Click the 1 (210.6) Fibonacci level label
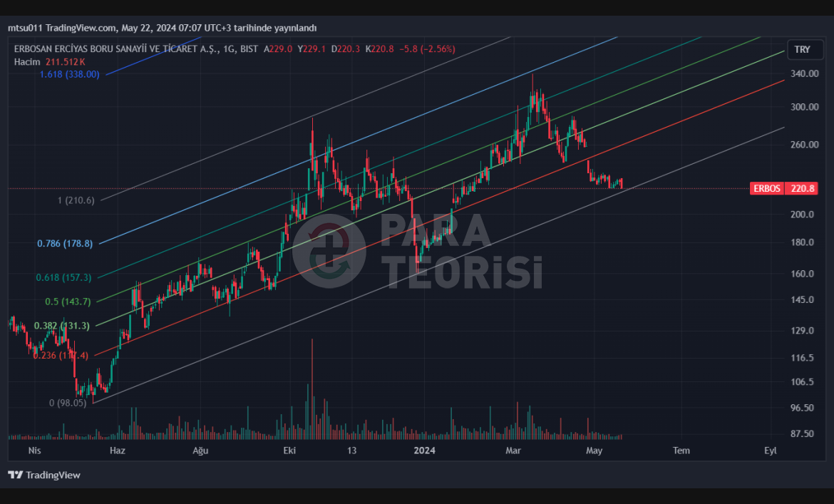This screenshot has width=834, height=504. point(76,200)
